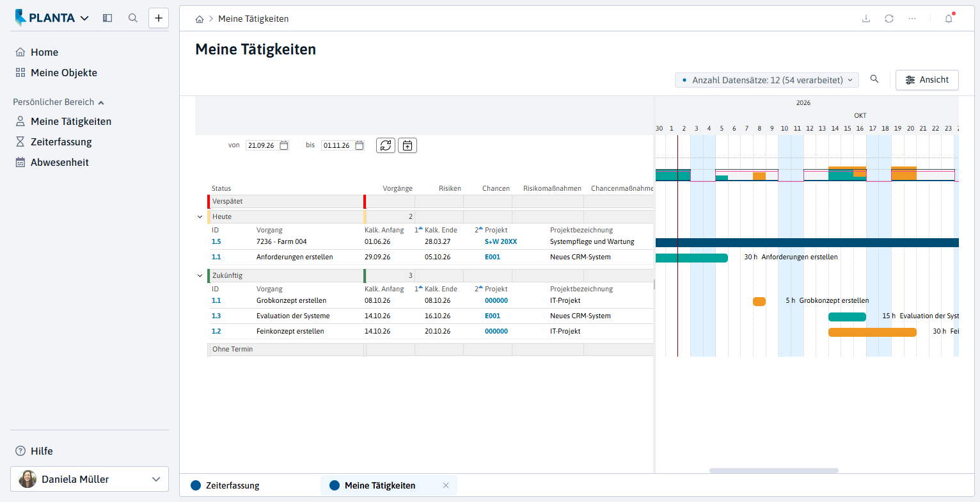Close the Meine Tätigkeiten bottom tab
This screenshot has height=502, width=980.
pos(446,485)
